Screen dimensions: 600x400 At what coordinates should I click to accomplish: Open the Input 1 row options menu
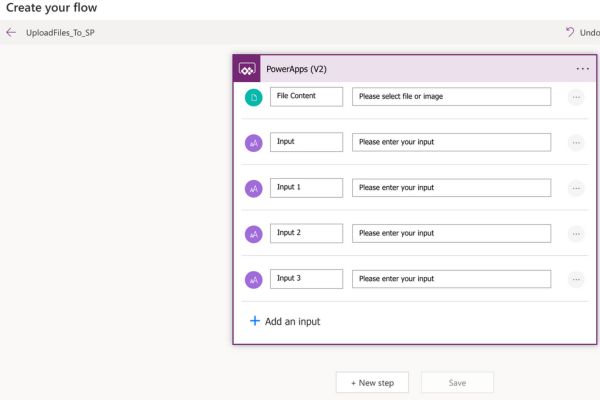point(576,188)
